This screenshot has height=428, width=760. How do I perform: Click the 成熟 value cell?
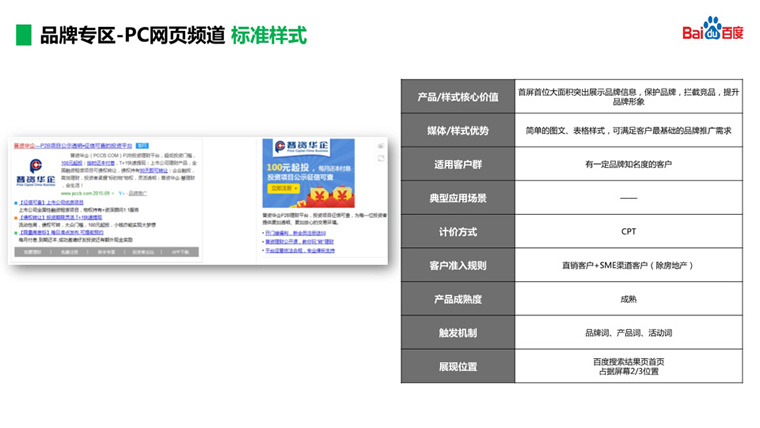pyautogui.click(x=629, y=299)
